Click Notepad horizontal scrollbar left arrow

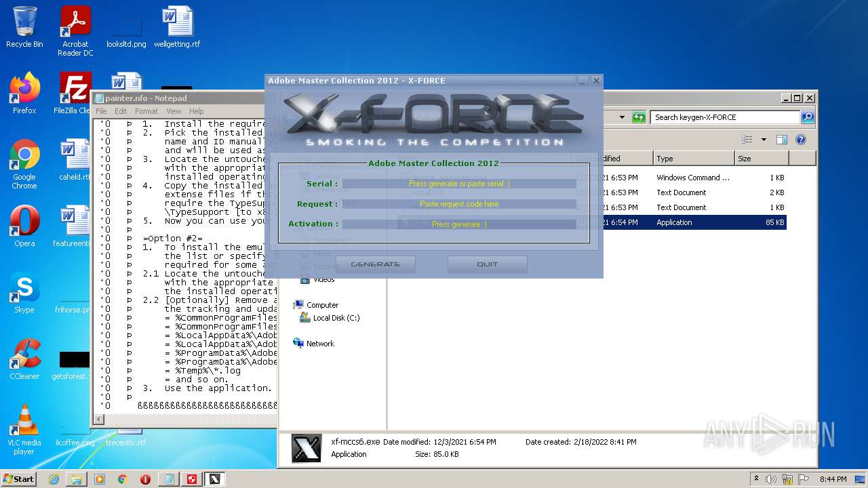pos(99,420)
